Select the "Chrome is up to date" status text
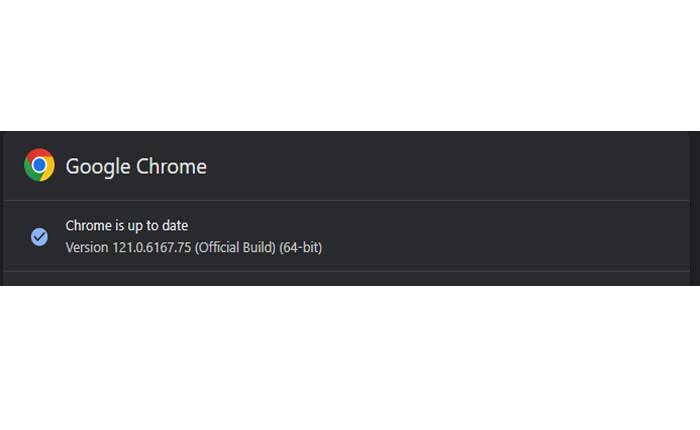Image resolution: width=700 pixels, height=430 pixels. 127,226
